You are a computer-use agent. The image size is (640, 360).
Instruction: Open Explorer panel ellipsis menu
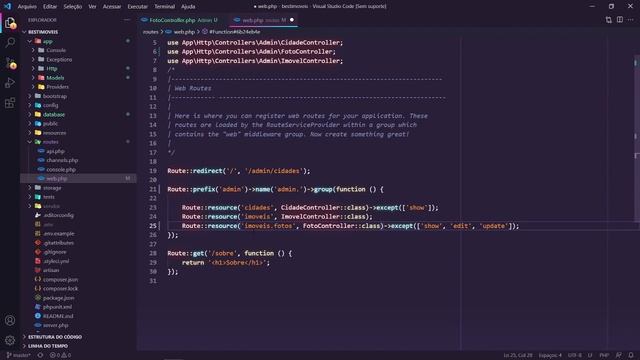127,20
